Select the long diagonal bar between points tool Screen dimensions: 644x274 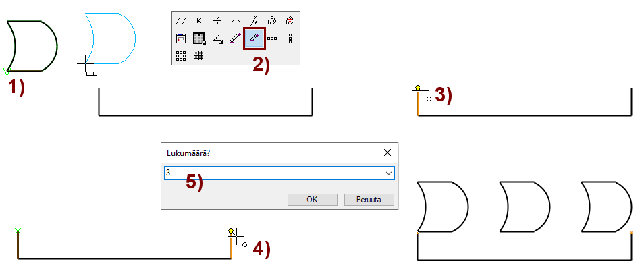[x=236, y=38]
